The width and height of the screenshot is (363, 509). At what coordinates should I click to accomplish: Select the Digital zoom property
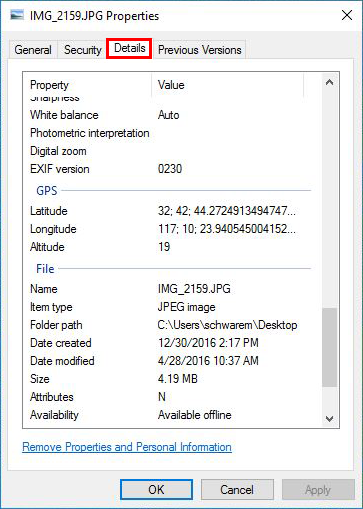(58, 151)
